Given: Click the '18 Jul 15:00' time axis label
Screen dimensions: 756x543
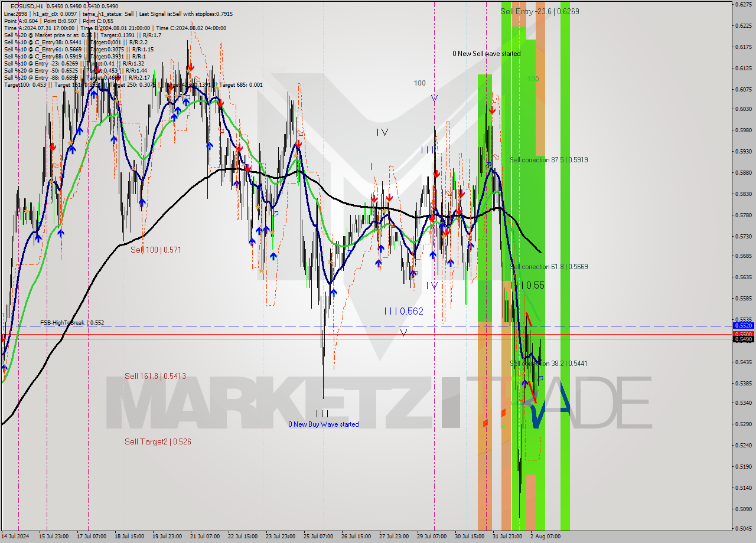Looking at the screenshot, I should (129, 537).
